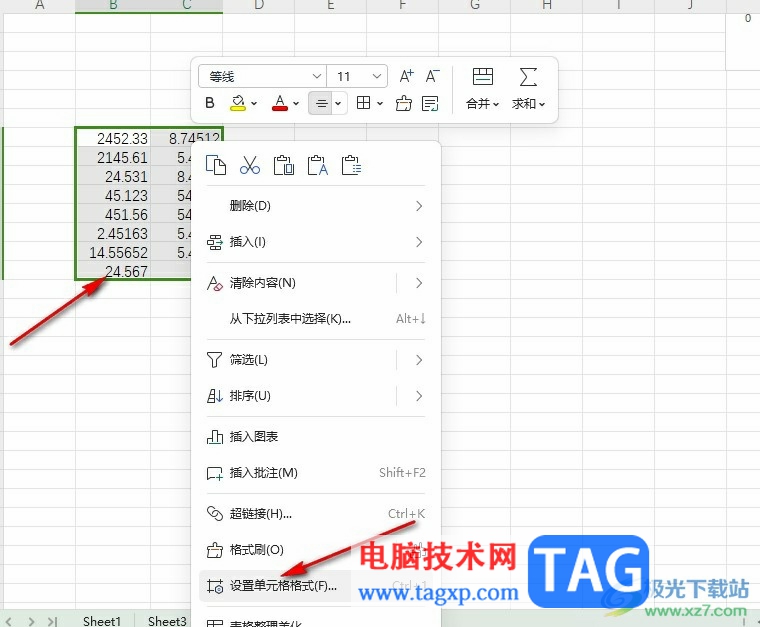The width and height of the screenshot is (760, 627).
Task: Select cell containing 24.531
Action: click(x=113, y=175)
